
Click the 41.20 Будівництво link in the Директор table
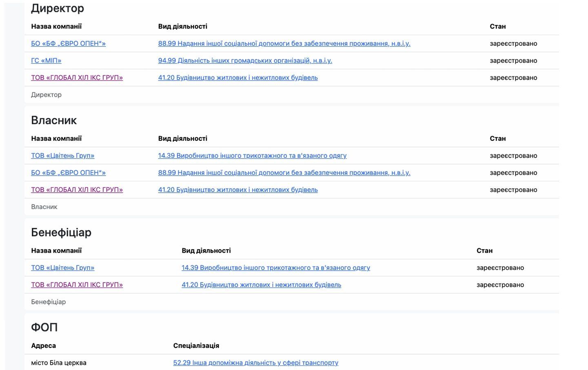(x=237, y=78)
